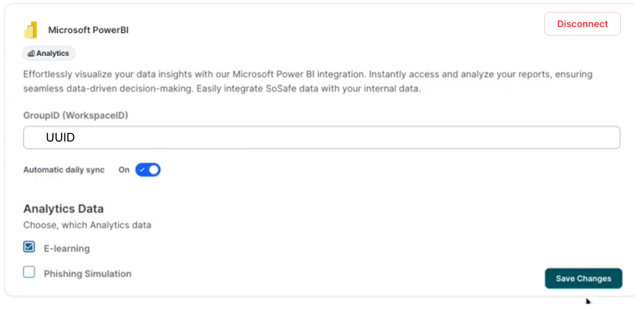Viewport: 644px width, 309px height.
Task: Click the E-learning label text
Action: coord(67,249)
